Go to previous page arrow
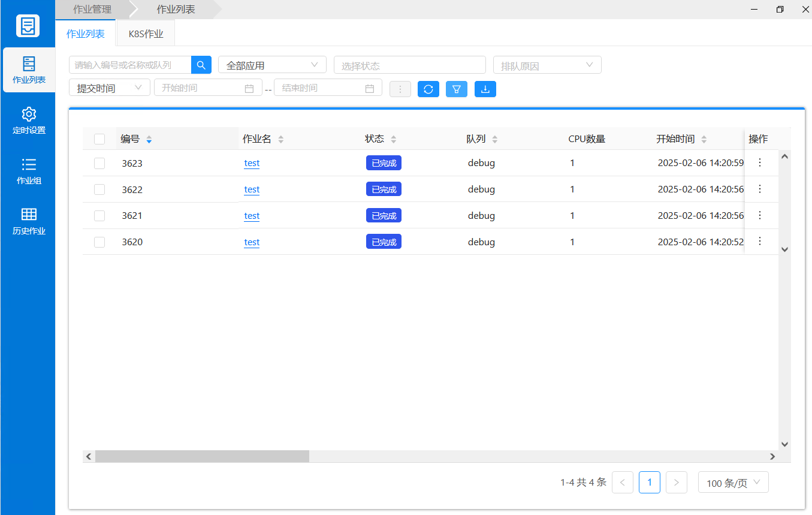 623,482
